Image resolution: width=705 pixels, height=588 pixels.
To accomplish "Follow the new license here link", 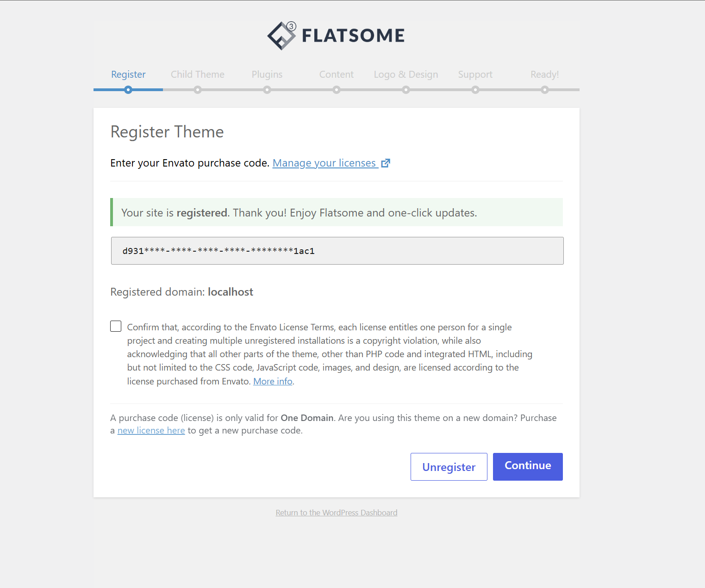I will [x=151, y=431].
